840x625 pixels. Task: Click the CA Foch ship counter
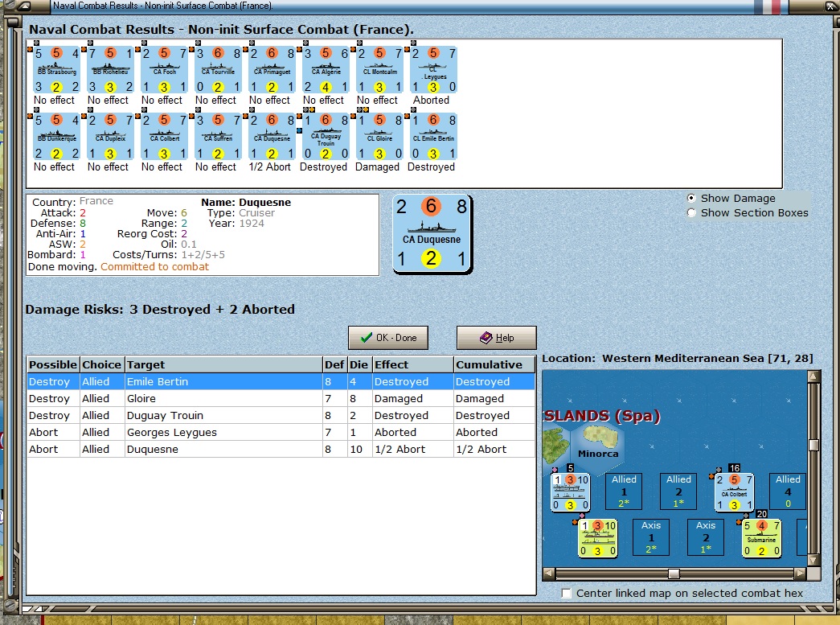[x=164, y=70]
